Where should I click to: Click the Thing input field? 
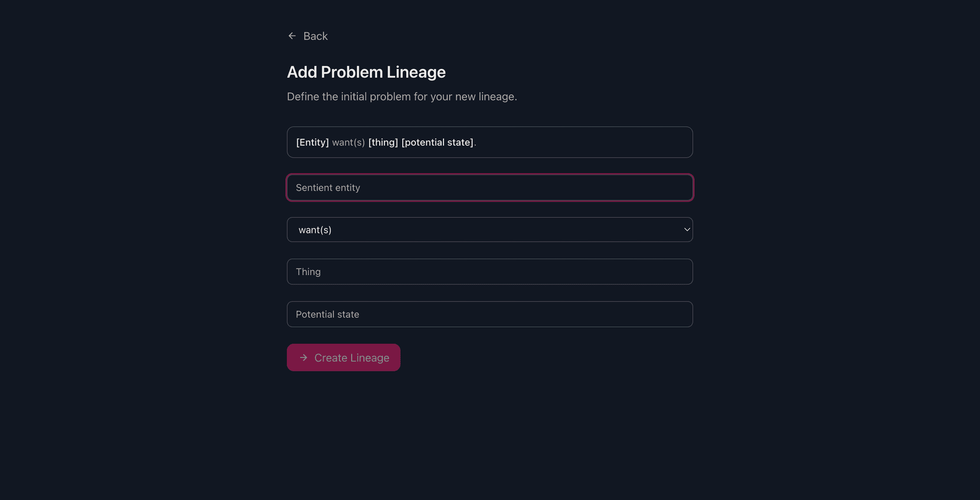point(490,271)
